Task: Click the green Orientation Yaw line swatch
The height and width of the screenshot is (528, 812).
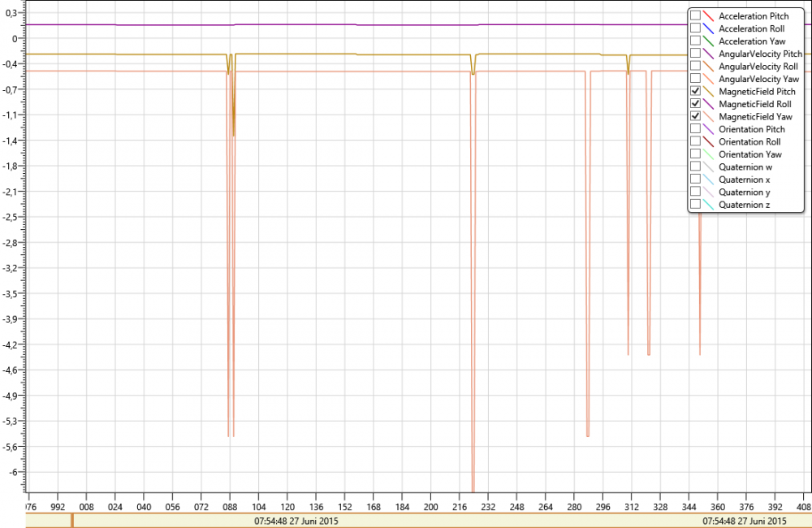Action: (709, 154)
